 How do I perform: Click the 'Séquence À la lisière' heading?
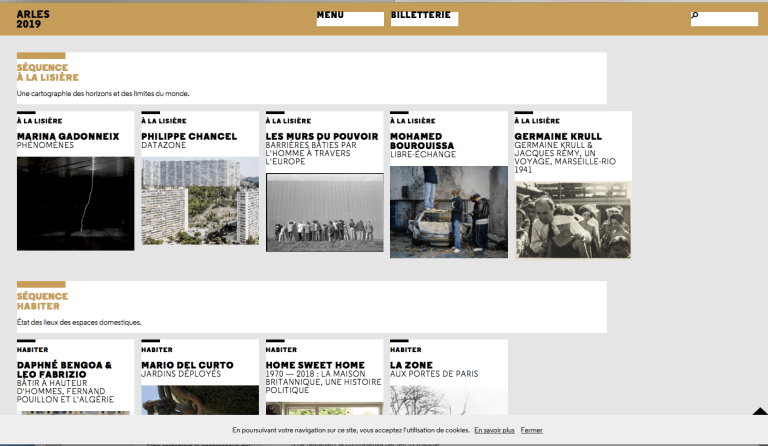(x=47, y=72)
